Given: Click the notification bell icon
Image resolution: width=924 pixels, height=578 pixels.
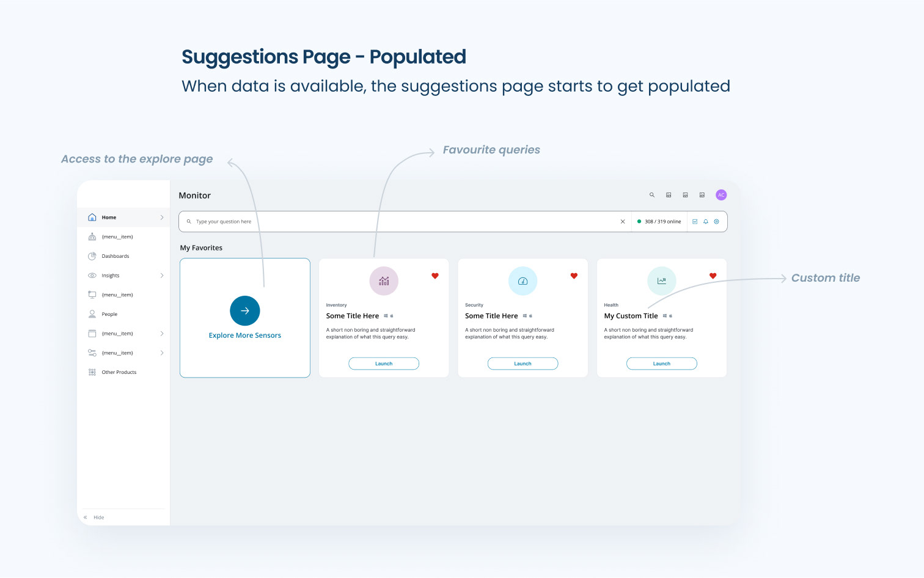Looking at the screenshot, I should pos(706,222).
